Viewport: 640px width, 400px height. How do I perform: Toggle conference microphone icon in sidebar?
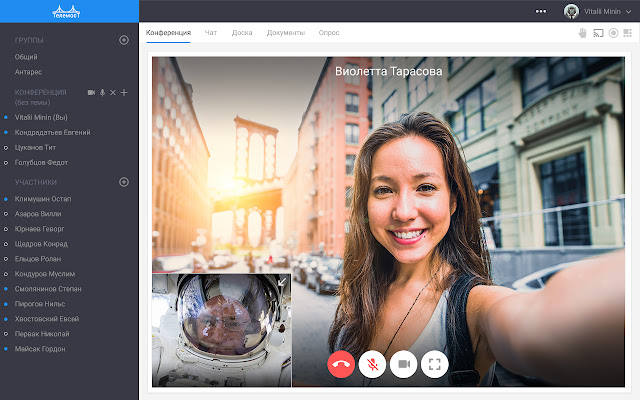tap(102, 93)
